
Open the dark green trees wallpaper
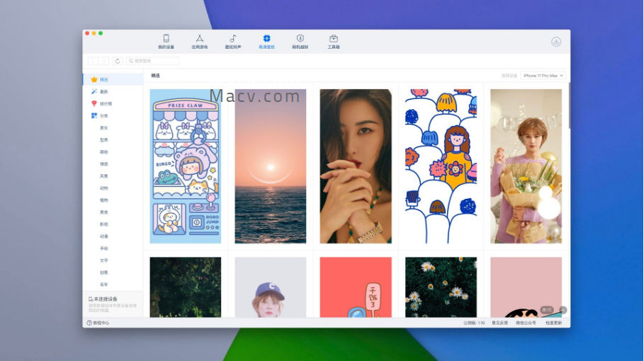[x=185, y=287]
